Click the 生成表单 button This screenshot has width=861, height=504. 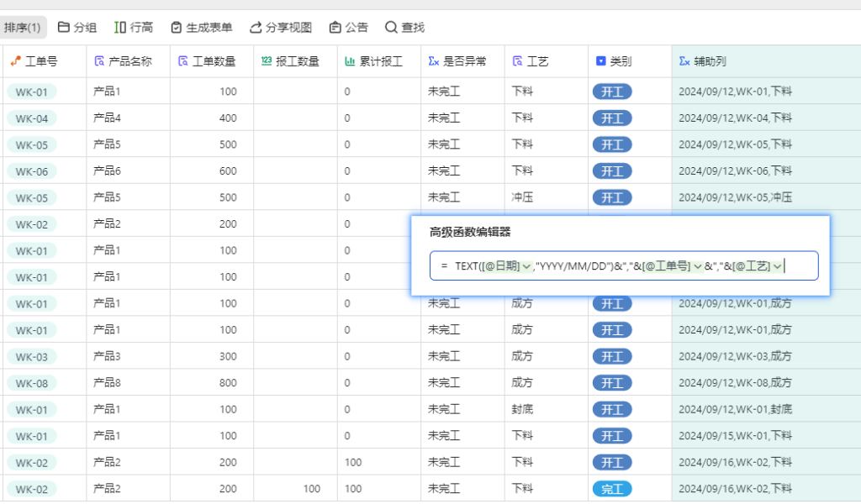click(x=202, y=28)
